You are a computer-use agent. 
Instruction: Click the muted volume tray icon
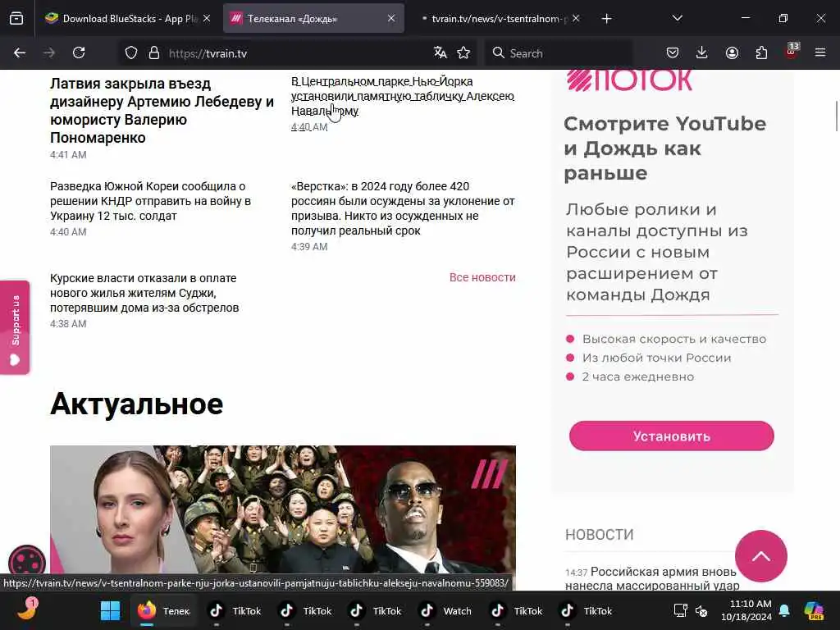[701, 610]
